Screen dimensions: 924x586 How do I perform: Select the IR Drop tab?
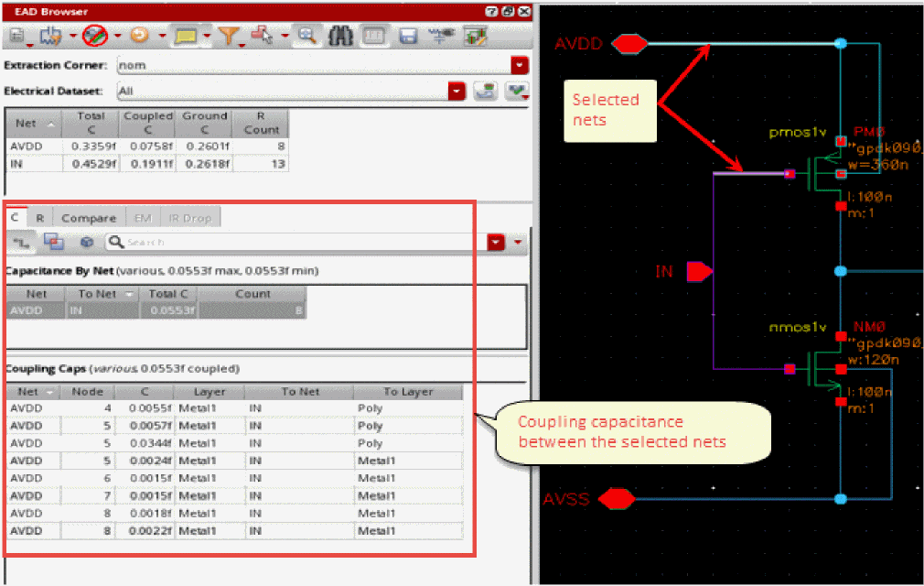click(189, 218)
